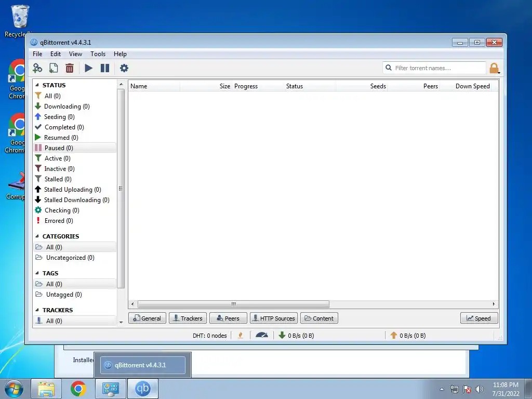Select the Paused (0) filter
Viewport: 532px width, 399px height.
75,148
